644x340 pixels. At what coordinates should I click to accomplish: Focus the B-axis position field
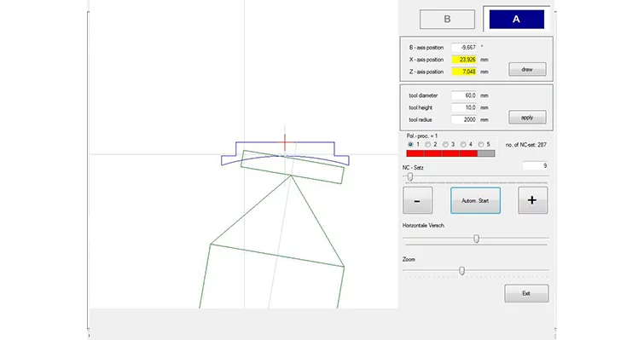[x=464, y=47]
